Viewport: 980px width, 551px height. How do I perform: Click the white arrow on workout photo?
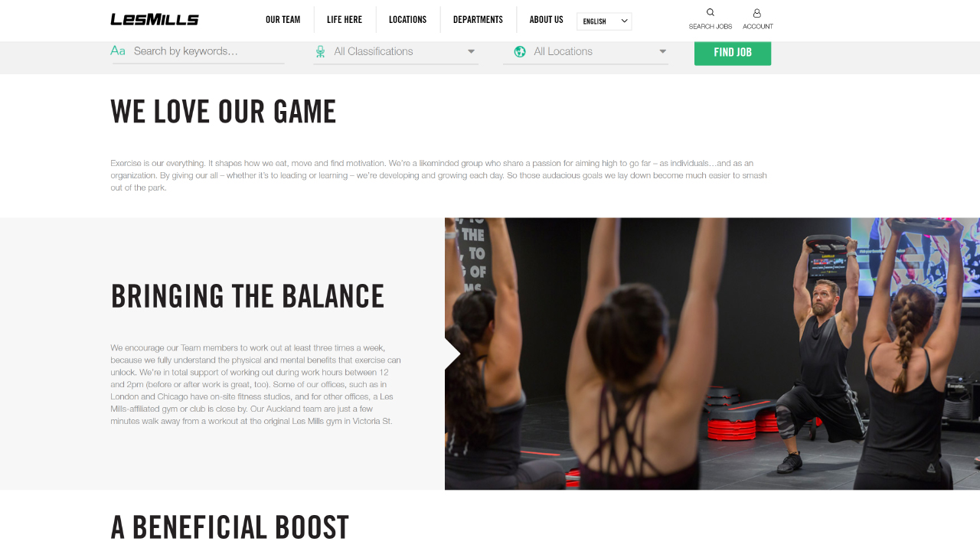(452, 354)
